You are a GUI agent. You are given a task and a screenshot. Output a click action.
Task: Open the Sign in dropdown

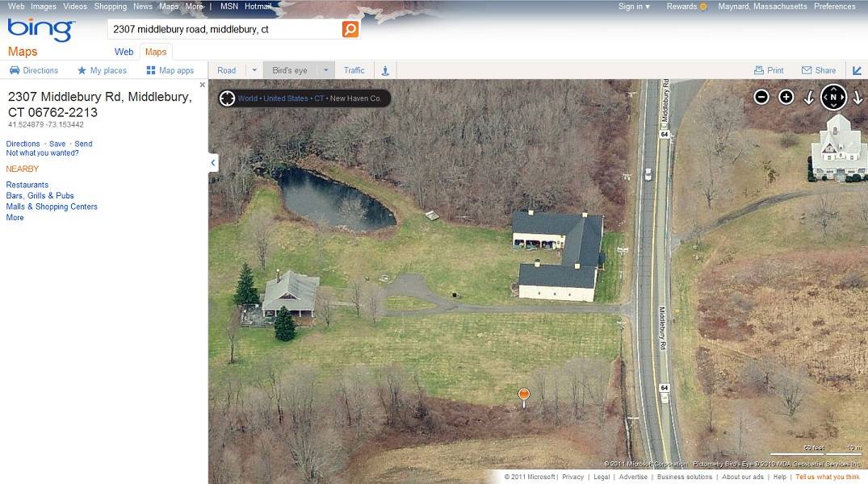pos(634,6)
